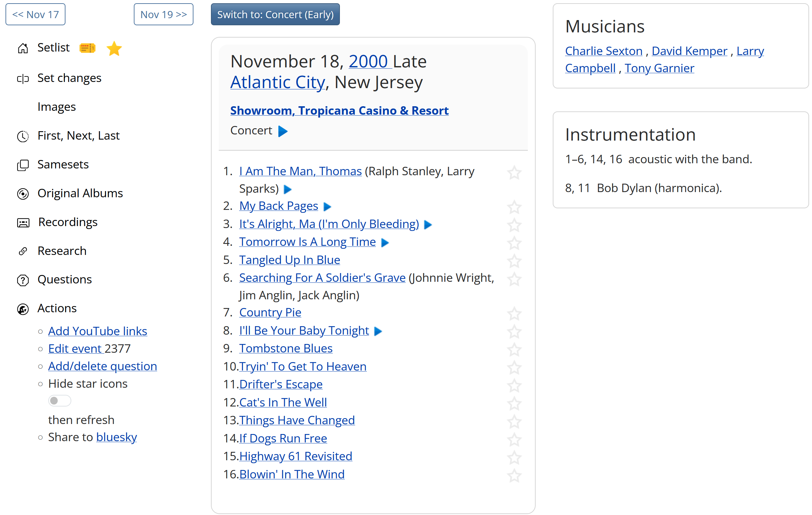Viewport: 812px width, 515px height.
Task: Toggle the Hide star icons switch
Action: (59, 400)
